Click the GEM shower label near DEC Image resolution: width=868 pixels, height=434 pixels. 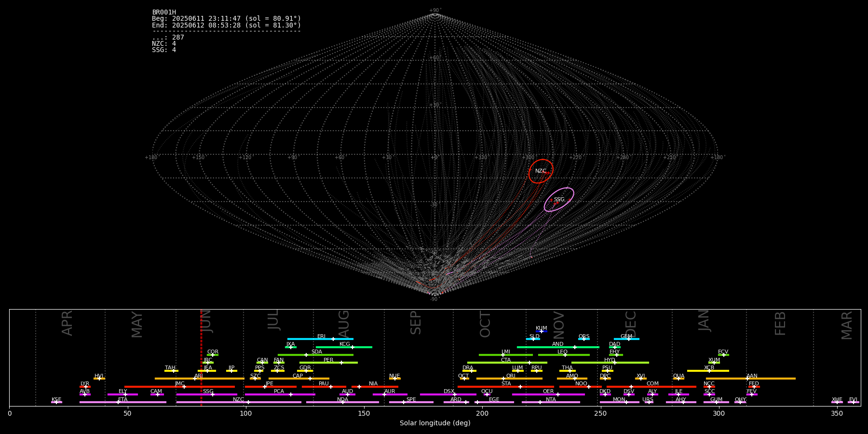pyautogui.click(x=626, y=337)
